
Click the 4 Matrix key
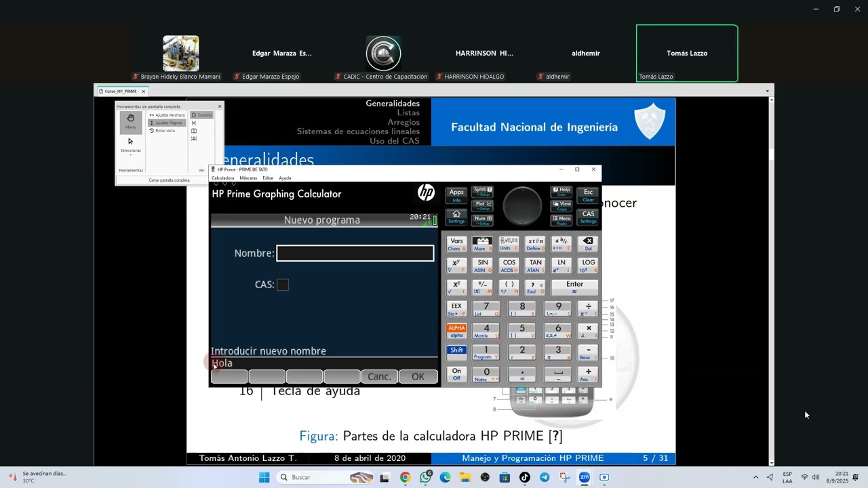tap(486, 331)
